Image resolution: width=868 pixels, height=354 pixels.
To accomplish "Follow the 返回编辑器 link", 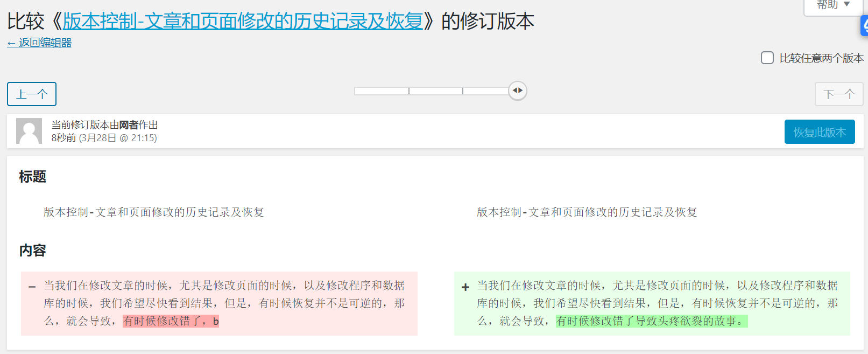I will click(x=39, y=43).
